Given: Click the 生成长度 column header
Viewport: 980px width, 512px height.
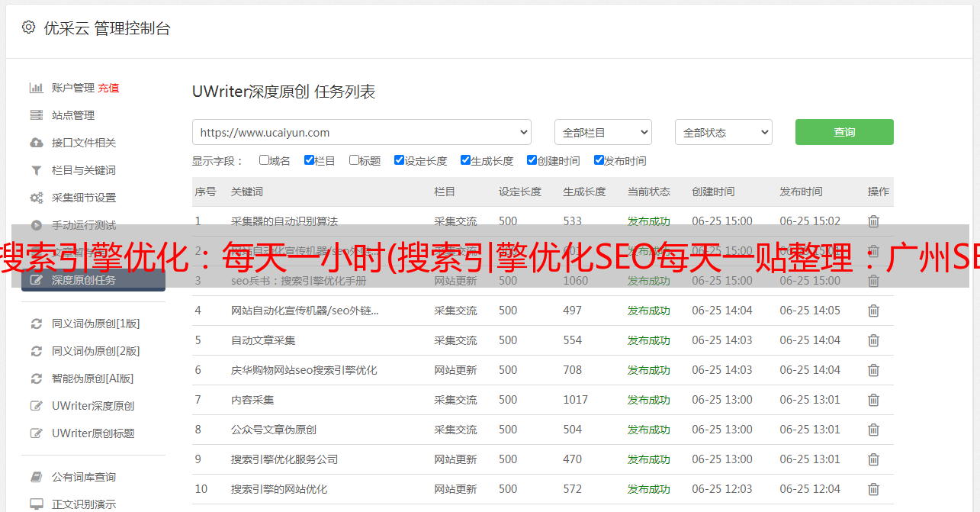Looking at the screenshot, I should [584, 192].
